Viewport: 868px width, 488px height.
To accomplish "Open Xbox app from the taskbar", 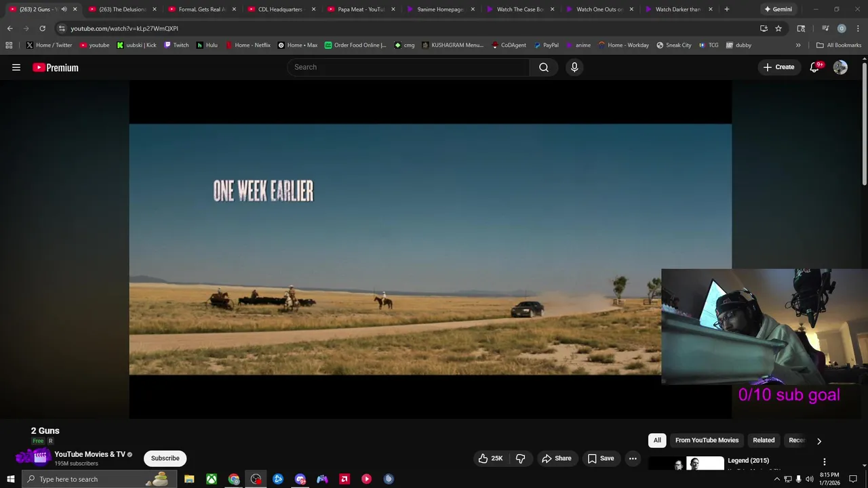I will click(212, 479).
